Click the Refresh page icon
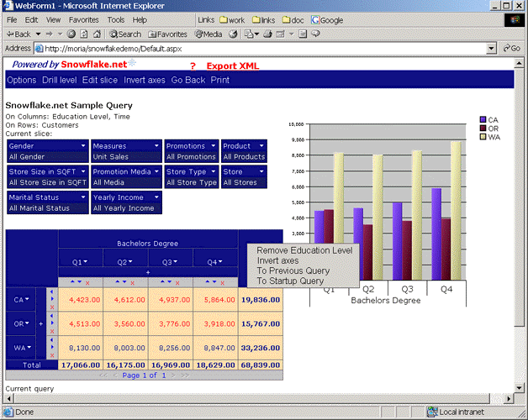The image size is (528, 420). [84, 34]
